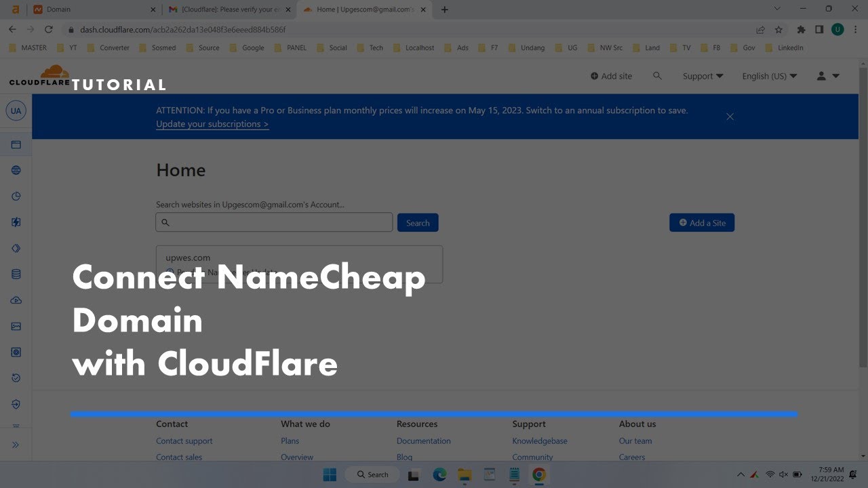Open the Workers diamond-brackets sidebar icon

pos(16,248)
